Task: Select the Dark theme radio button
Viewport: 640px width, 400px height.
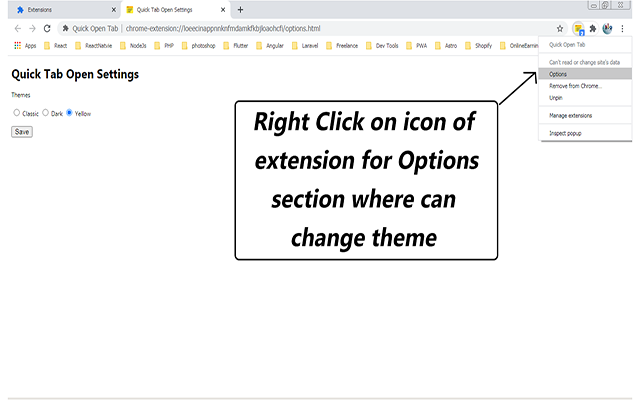Action: coord(45,113)
